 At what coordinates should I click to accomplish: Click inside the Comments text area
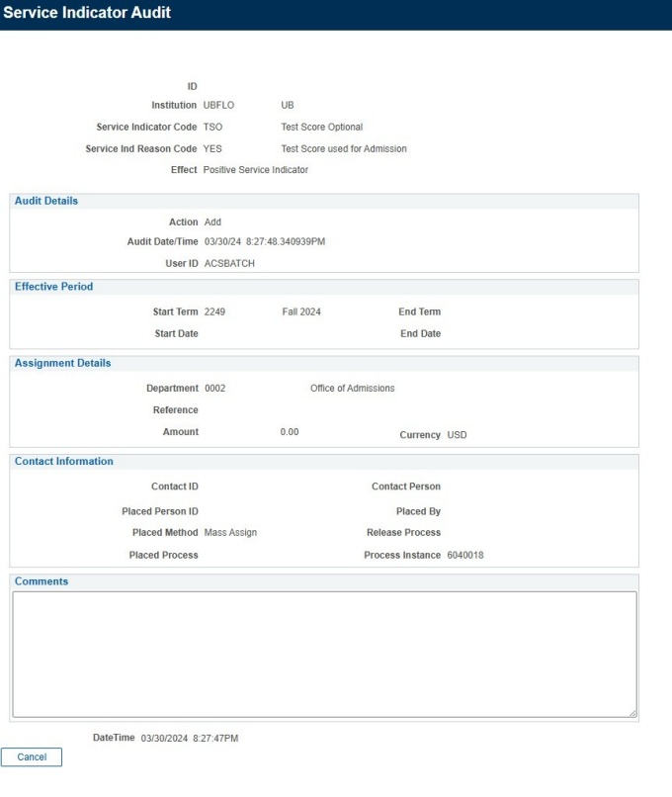tap(324, 655)
